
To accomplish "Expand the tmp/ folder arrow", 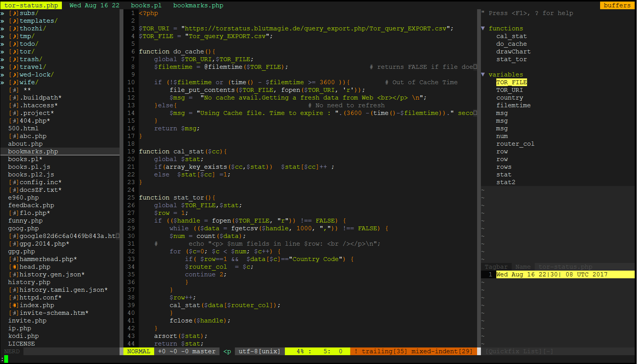I will (x=2, y=36).
